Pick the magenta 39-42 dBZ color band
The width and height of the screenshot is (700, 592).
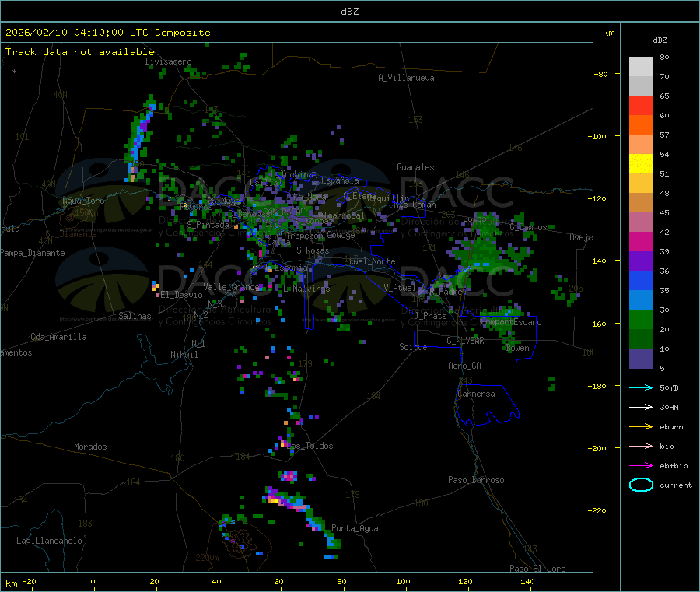pyautogui.click(x=641, y=241)
